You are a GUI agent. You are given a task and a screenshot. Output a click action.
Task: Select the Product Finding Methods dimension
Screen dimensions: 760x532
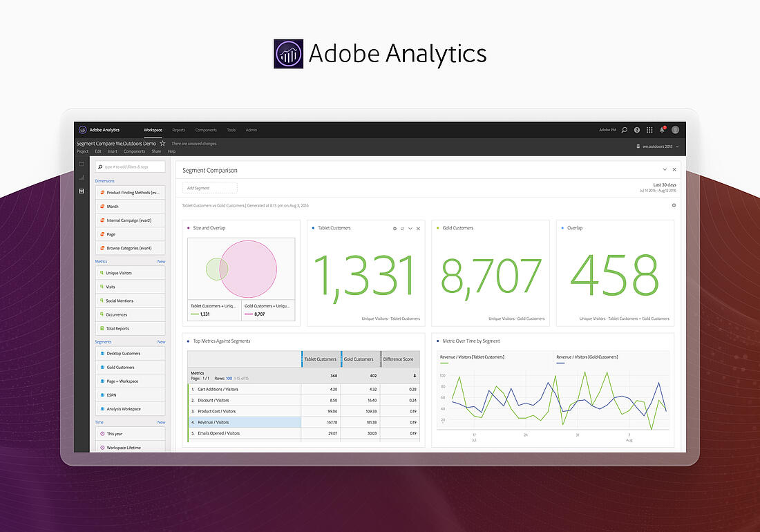[x=130, y=192]
